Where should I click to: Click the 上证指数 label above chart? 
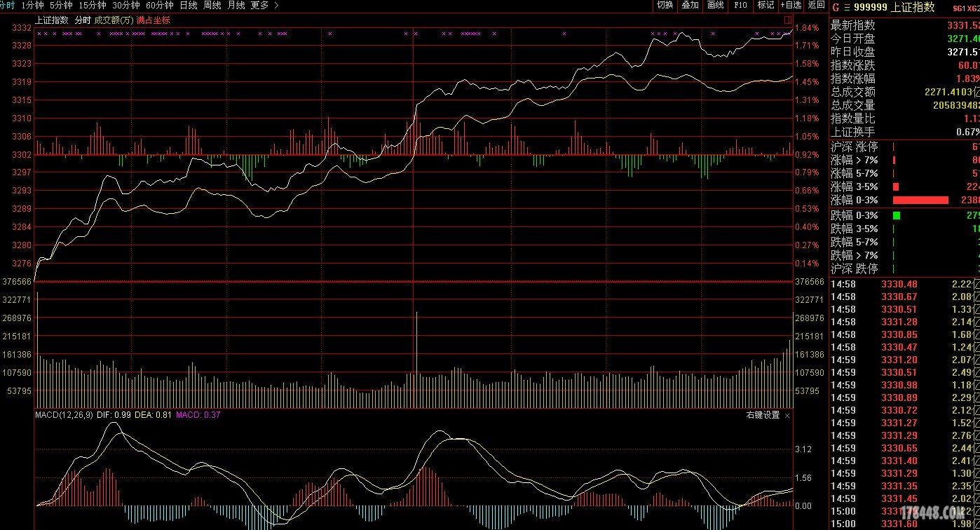point(52,20)
